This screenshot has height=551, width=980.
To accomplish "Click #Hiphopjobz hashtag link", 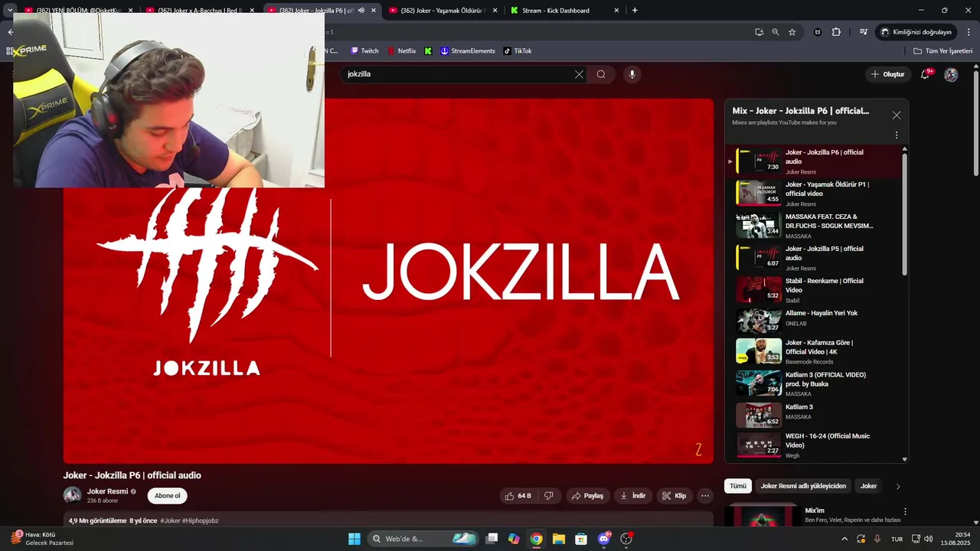I will 200,520.
